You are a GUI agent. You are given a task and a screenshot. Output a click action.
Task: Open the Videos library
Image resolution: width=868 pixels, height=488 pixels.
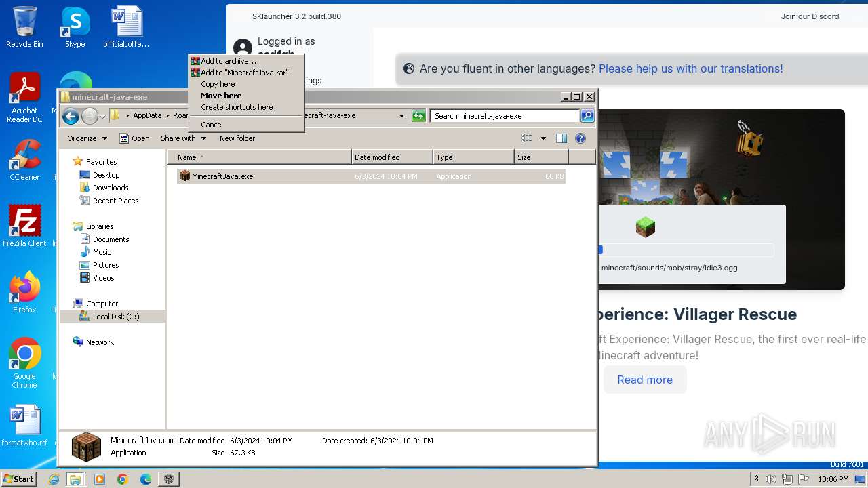coord(103,278)
